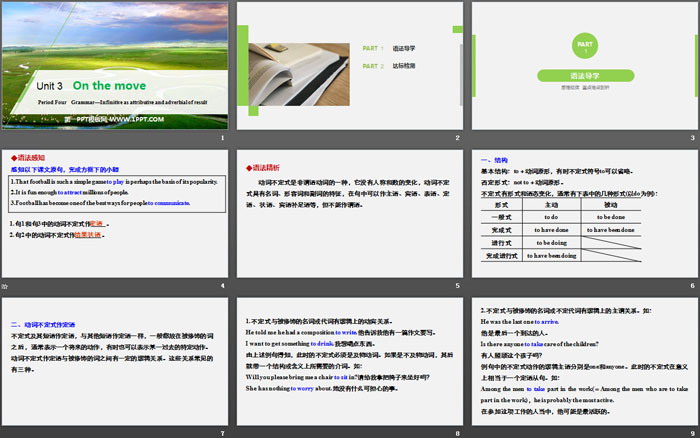Click 'She has nothing to worry about' sentence
Screen dimensions: 700x438
click(x=322, y=388)
